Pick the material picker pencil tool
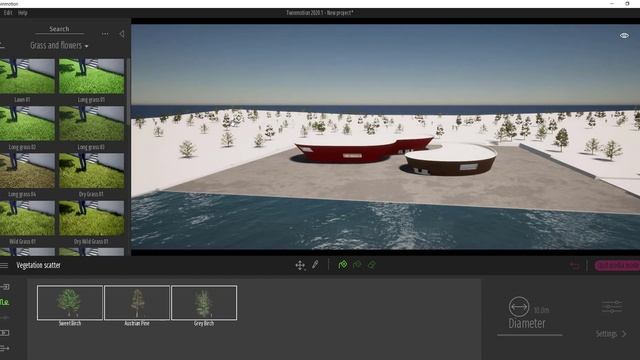 (x=315, y=265)
